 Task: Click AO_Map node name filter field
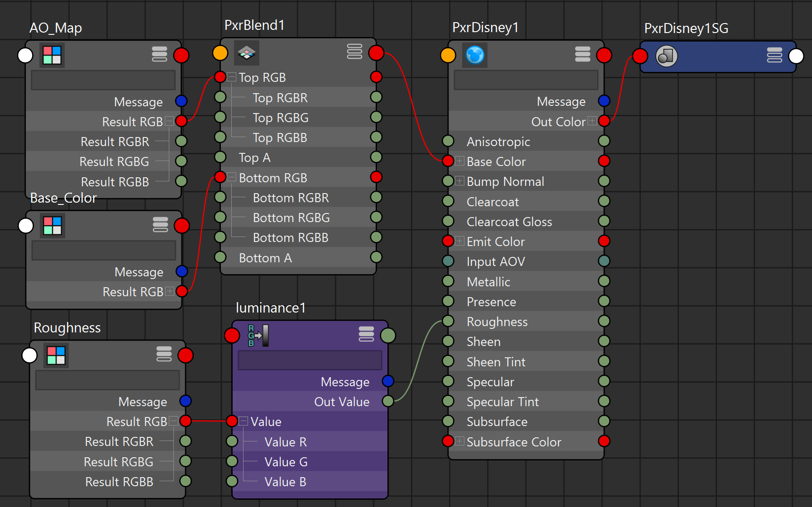[x=103, y=80]
